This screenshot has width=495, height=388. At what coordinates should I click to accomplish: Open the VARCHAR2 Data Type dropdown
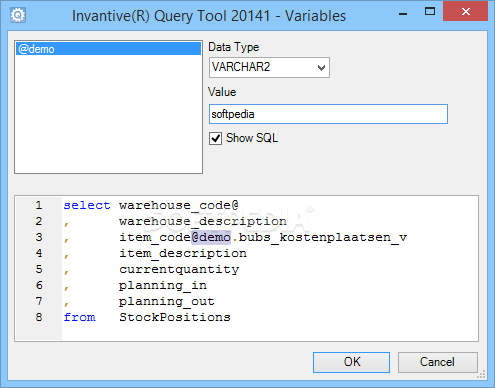(269, 67)
